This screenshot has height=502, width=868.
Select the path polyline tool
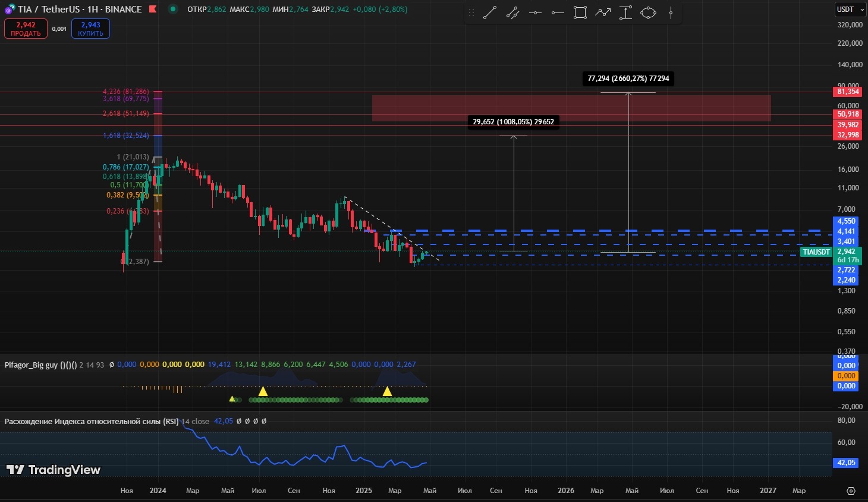tap(603, 12)
